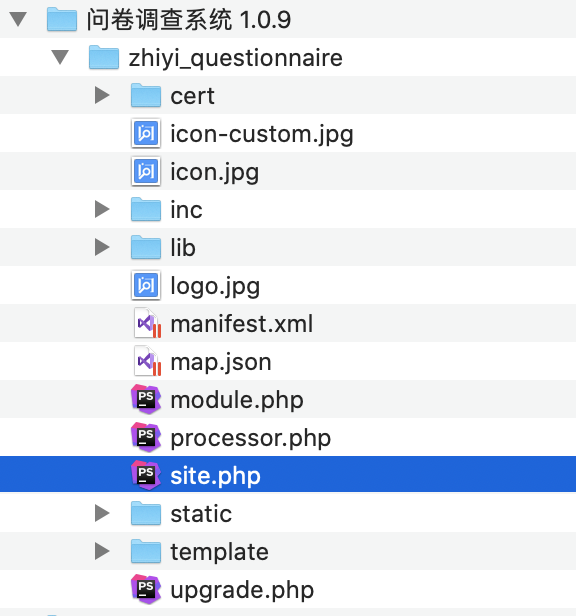Click the icon.jpg image icon
The width and height of the screenshot is (576, 616).
click(146, 171)
